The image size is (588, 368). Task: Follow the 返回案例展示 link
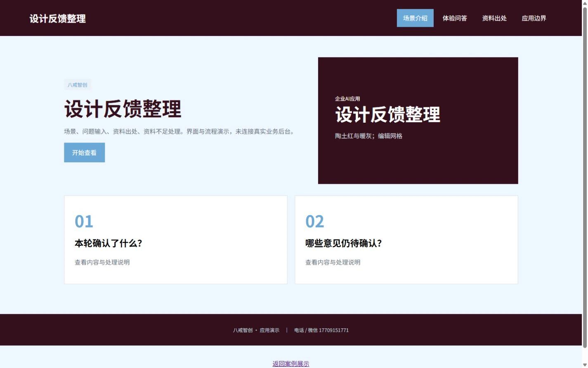coord(291,363)
